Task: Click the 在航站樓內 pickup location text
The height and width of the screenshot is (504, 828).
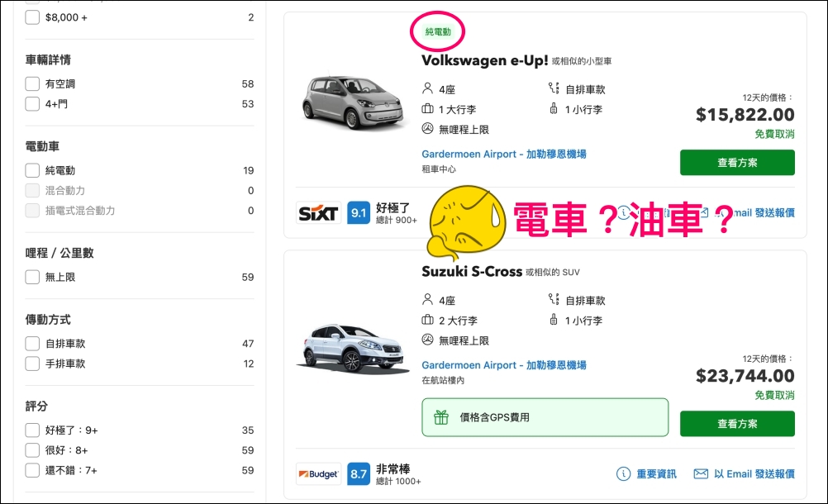Action: (x=443, y=380)
